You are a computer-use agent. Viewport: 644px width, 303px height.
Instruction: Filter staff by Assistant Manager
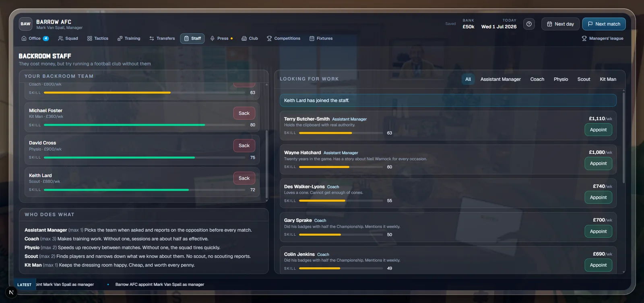tap(500, 79)
